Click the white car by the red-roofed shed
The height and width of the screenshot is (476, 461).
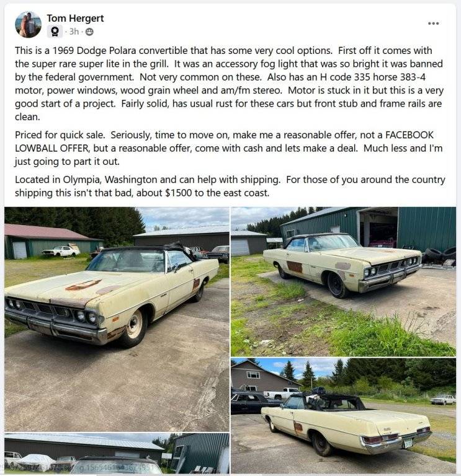61,251
